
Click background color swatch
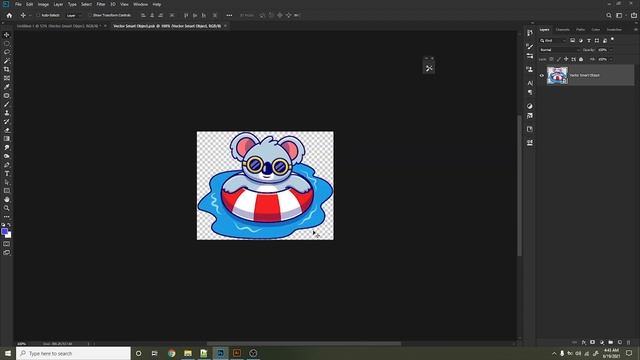click(x=9, y=236)
